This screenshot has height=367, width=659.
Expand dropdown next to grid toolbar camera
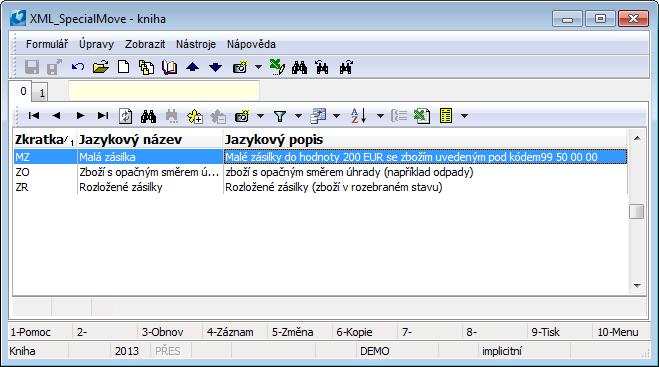261,116
